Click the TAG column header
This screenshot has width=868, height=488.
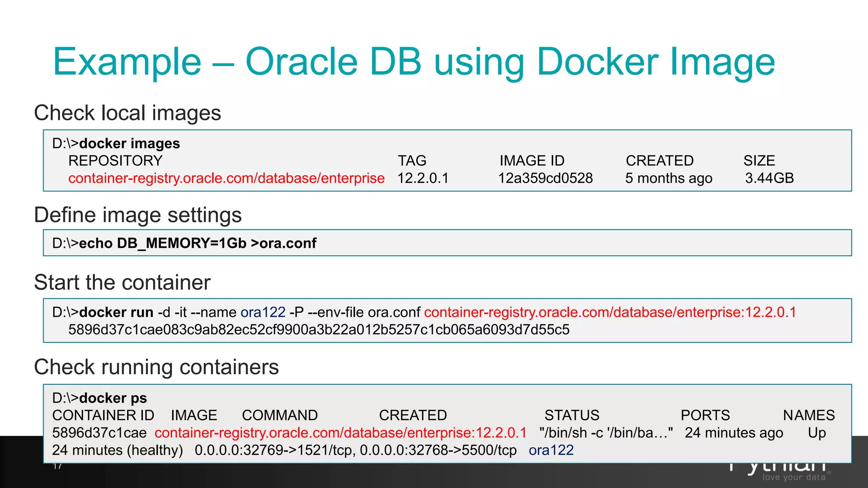tap(412, 161)
